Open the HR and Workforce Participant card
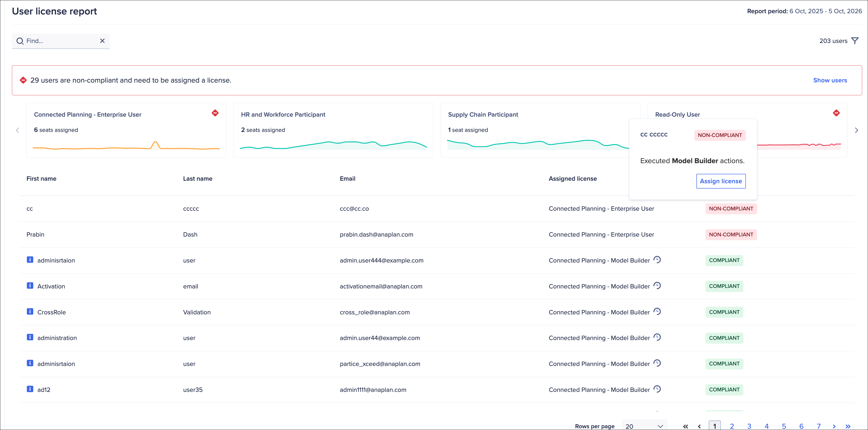This screenshot has width=868, height=430. (333, 130)
